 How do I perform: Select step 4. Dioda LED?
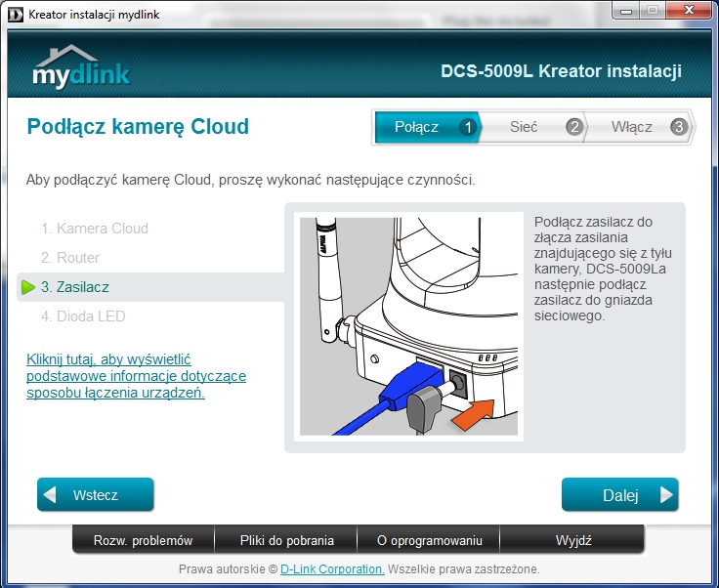click(x=83, y=316)
